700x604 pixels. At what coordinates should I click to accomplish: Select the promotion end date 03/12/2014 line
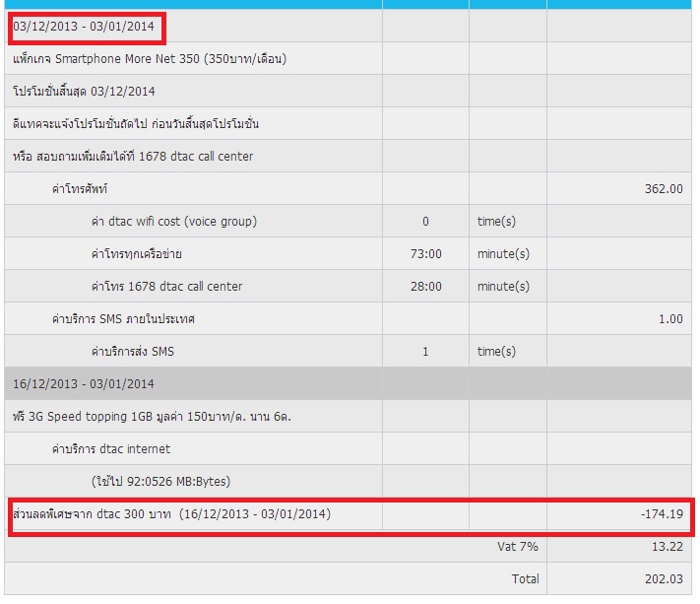point(84,91)
